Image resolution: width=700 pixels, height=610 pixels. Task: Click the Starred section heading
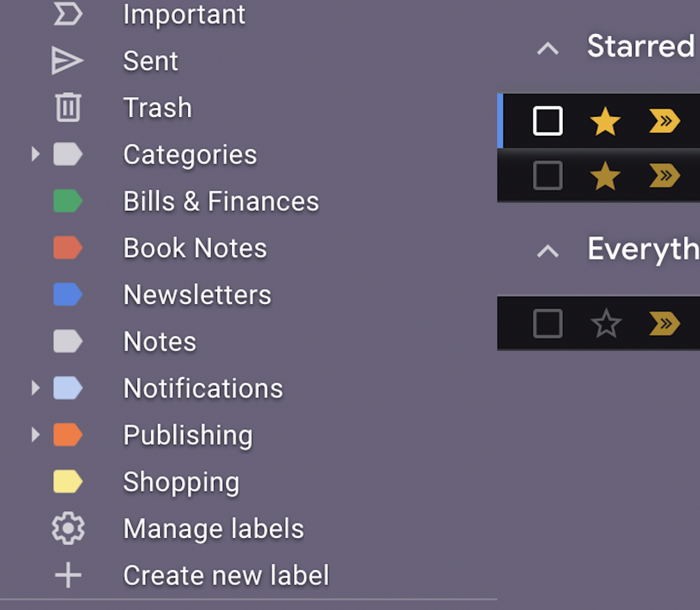tap(640, 46)
